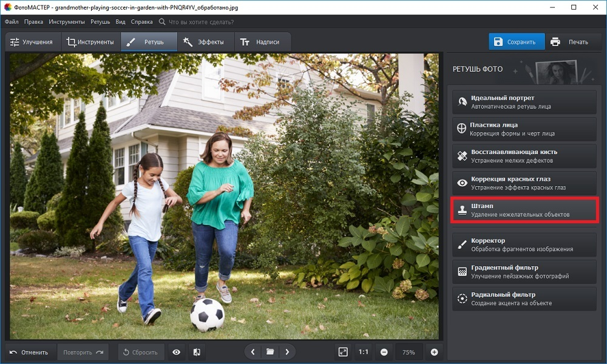Open the Градиентный фильтр tool

pyautogui.click(x=524, y=272)
